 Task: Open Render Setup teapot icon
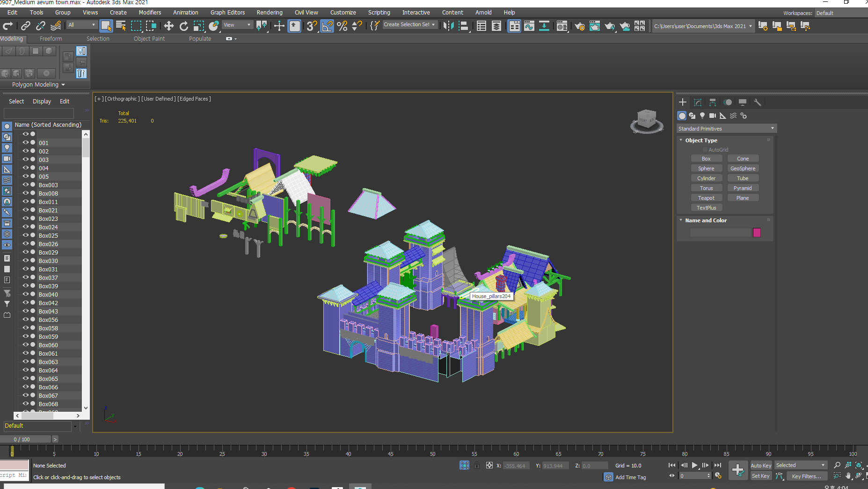(x=579, y=26)
